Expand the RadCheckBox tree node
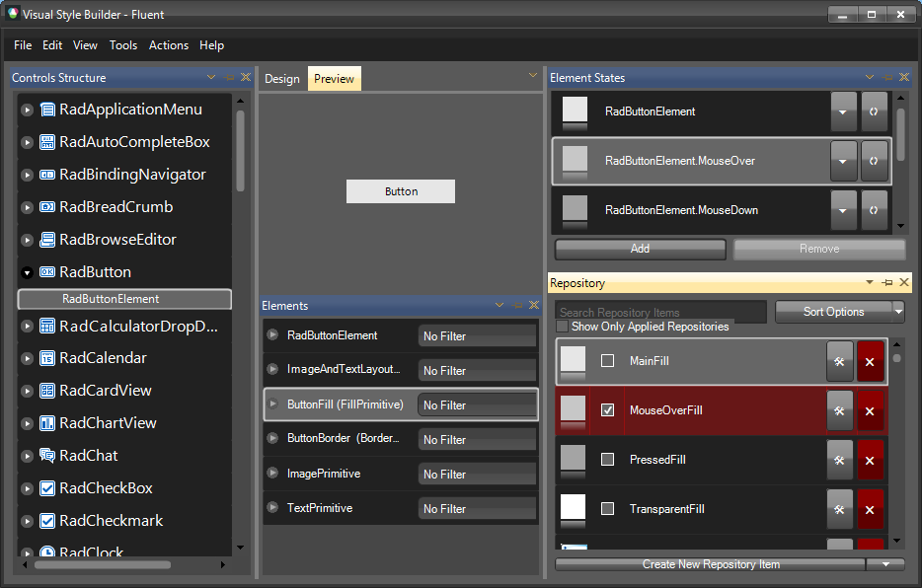 [x=27, y=487]
